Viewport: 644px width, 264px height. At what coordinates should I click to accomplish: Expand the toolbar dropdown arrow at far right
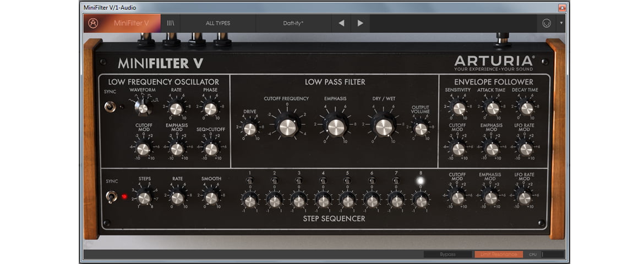561,24
